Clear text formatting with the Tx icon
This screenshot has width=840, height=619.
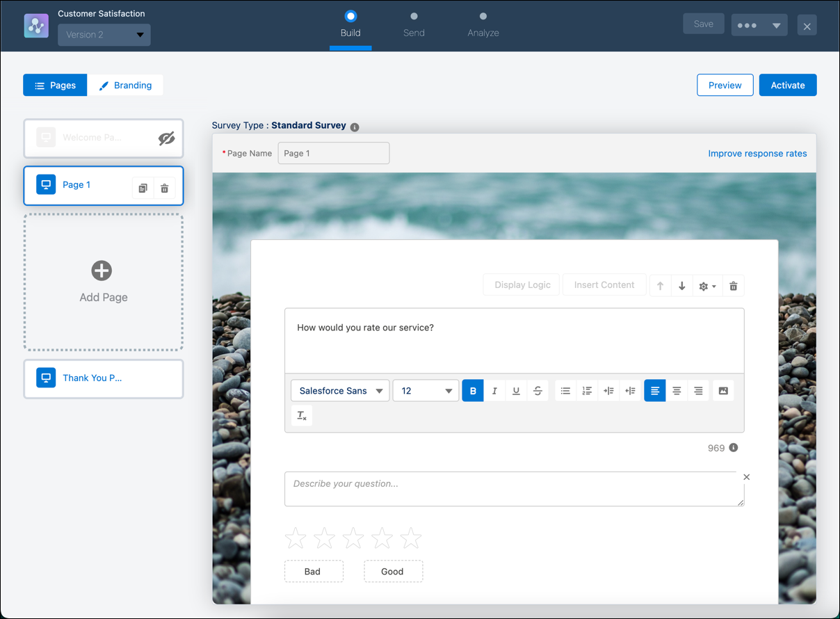[301, 415]
